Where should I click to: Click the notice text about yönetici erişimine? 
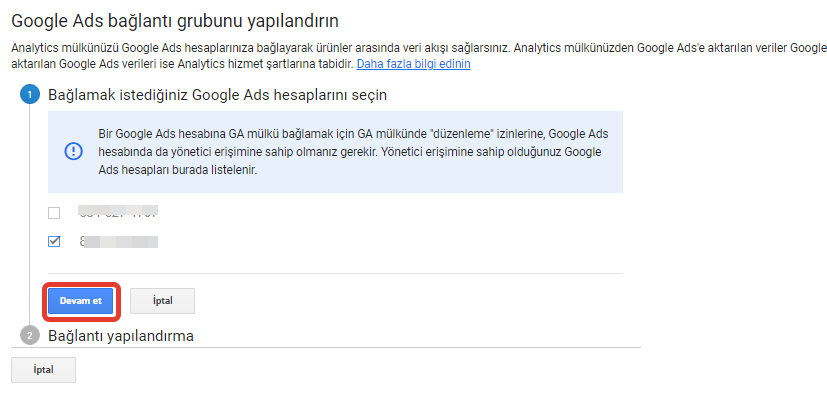tap(353, 152)
